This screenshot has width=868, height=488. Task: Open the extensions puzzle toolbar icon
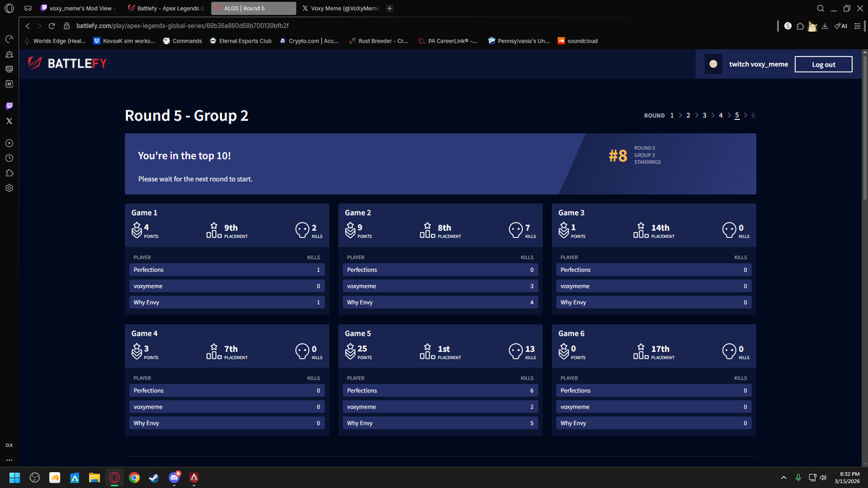coord(800,26)
